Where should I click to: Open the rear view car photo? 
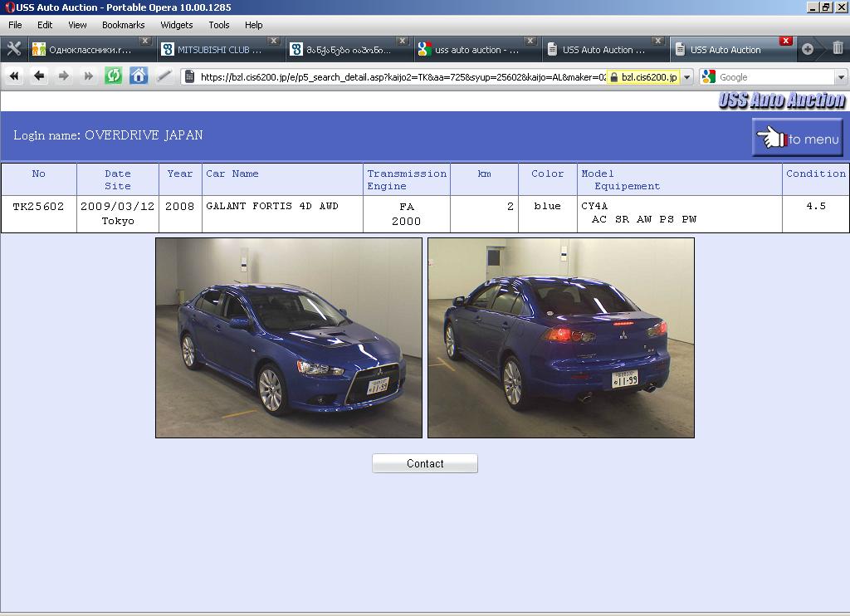click(560, 338)
